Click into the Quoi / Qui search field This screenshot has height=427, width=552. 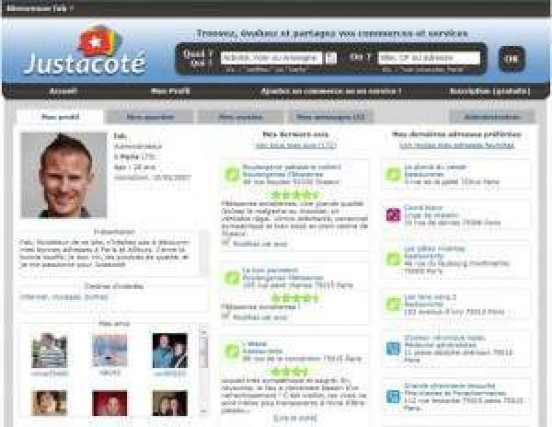(x=271, y=58)
